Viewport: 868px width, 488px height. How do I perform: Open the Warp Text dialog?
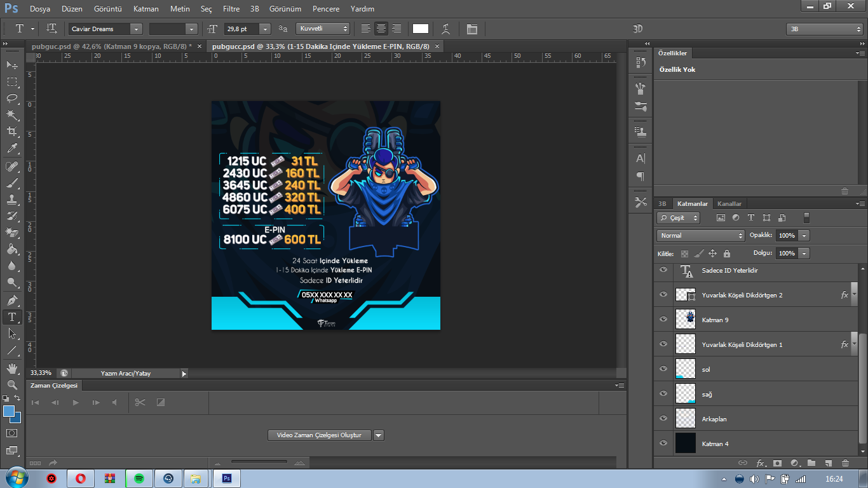coord(446,29)
